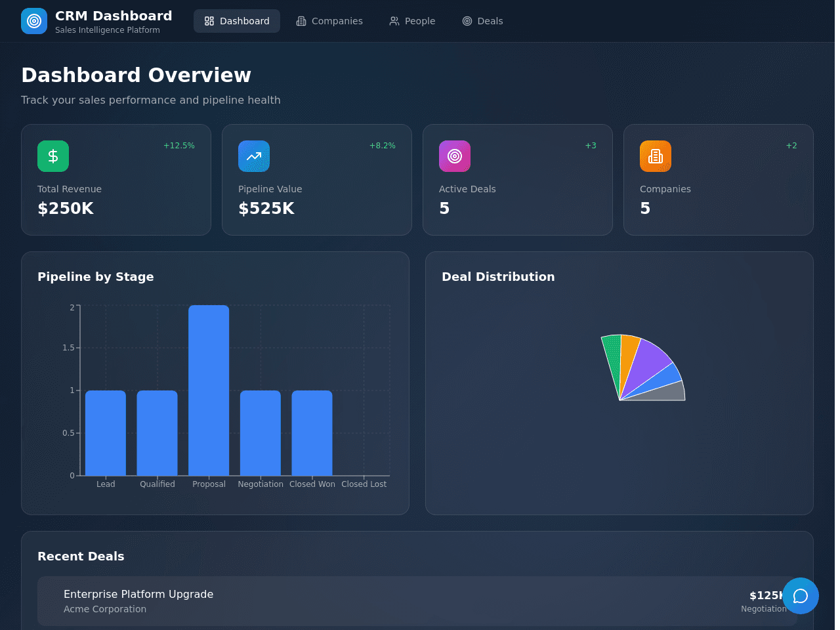Click Acme Corporation under the recent deal

(x=105, y=609)
